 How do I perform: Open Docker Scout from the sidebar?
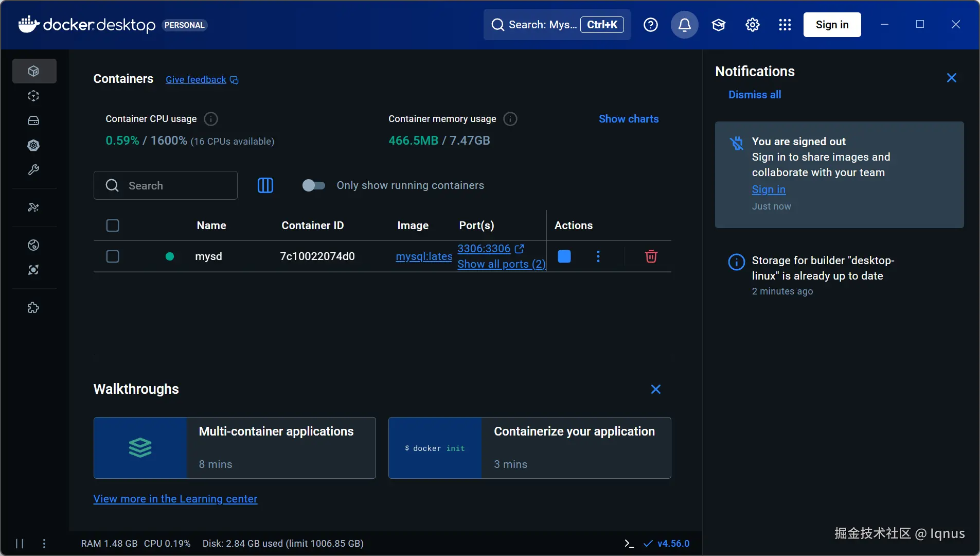(x=34, y=270)
